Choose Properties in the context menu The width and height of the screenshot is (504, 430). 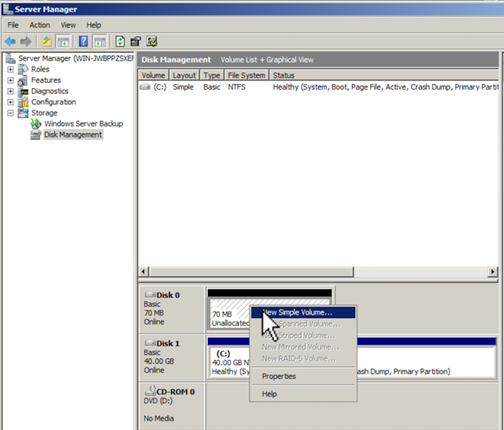click(x=303, y=376)
